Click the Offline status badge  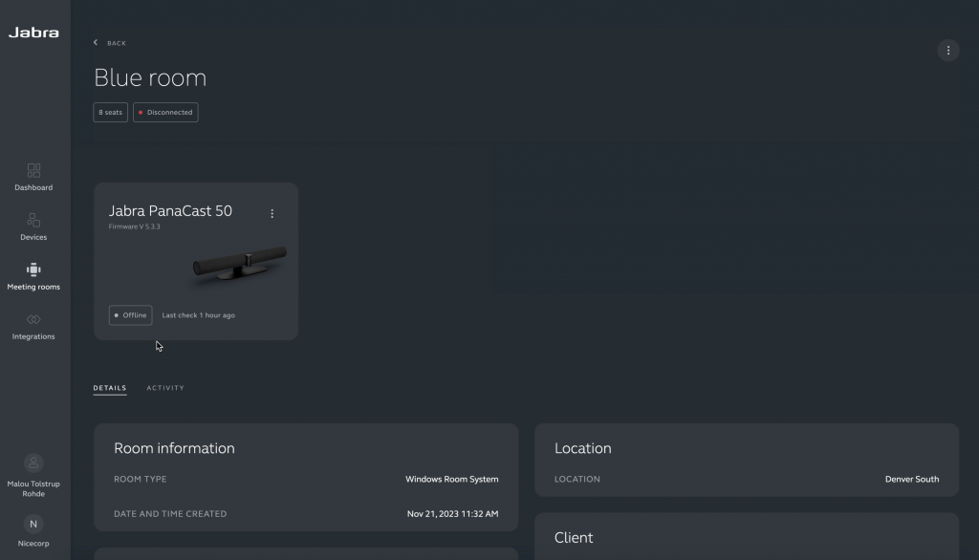130,315
